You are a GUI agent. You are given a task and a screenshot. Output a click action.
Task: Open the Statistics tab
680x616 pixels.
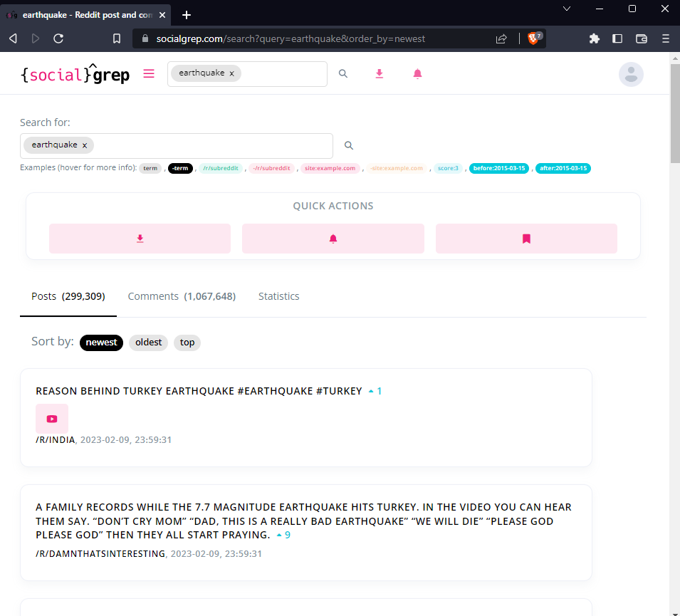click(x=279, y=296)
